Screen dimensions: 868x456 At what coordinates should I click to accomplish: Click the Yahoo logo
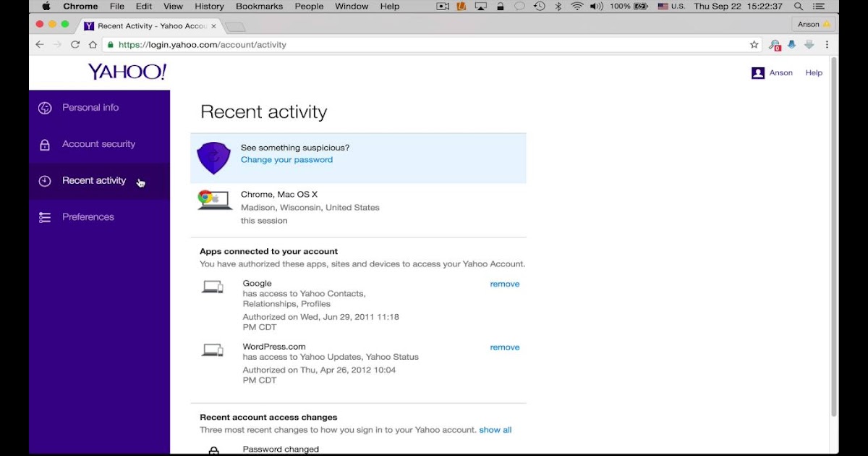pyautogui.click(x=127, y=72)
